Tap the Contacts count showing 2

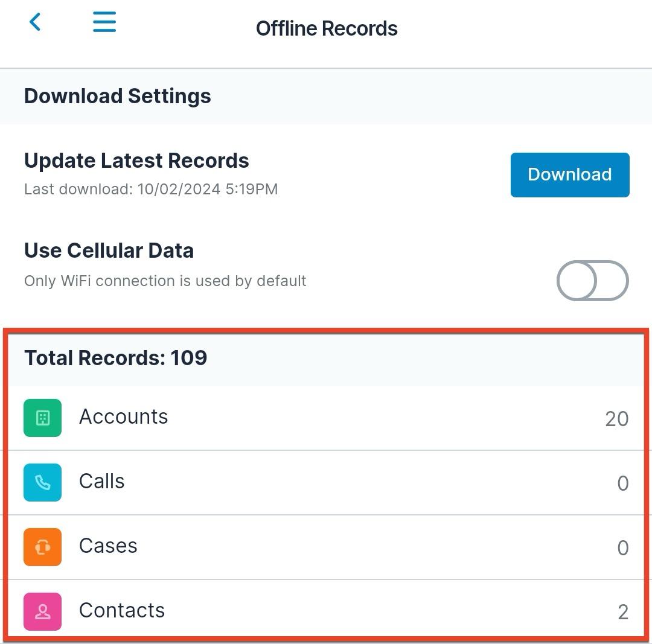click(x=622, y=613)
